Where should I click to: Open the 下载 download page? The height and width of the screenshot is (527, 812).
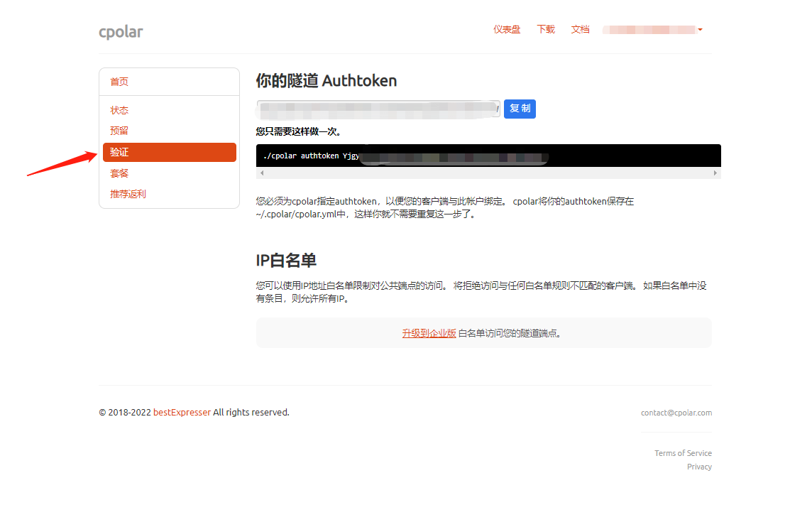point(546,30)
